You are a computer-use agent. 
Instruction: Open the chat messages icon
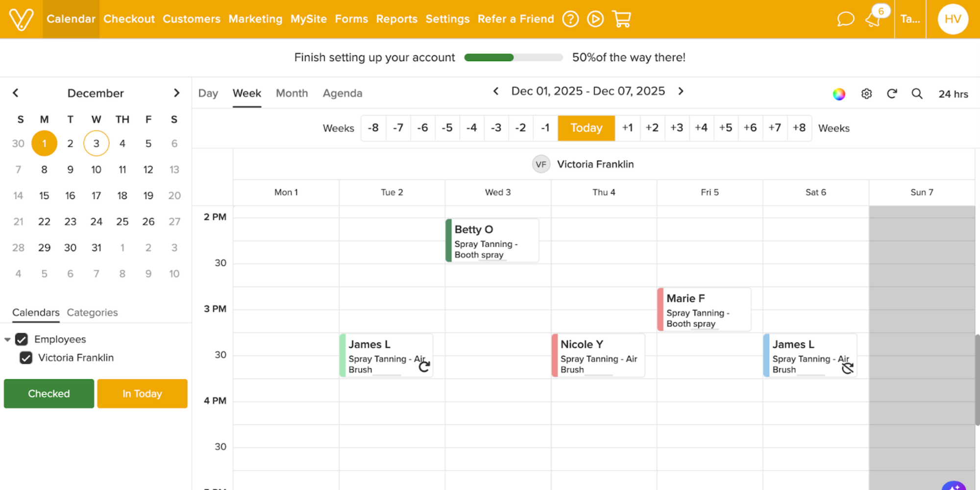tap(845, 19)
